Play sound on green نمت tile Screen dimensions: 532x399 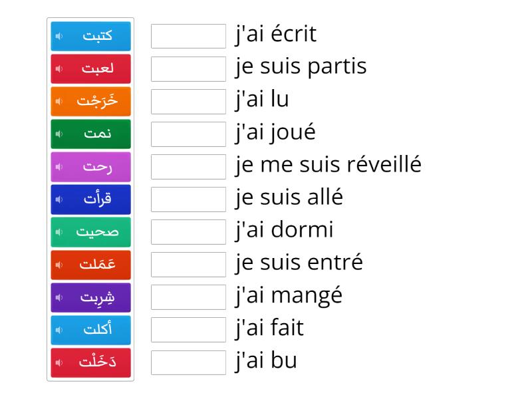(59, 134)
